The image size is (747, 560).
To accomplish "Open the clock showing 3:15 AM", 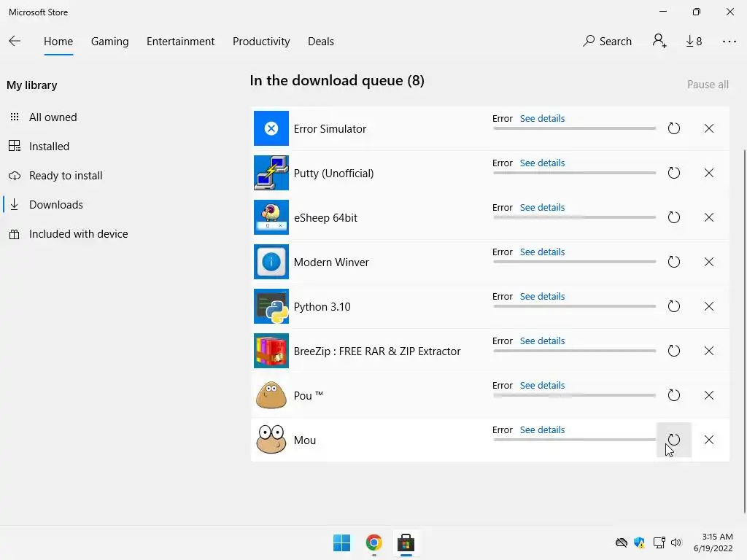I will point(713,542).
